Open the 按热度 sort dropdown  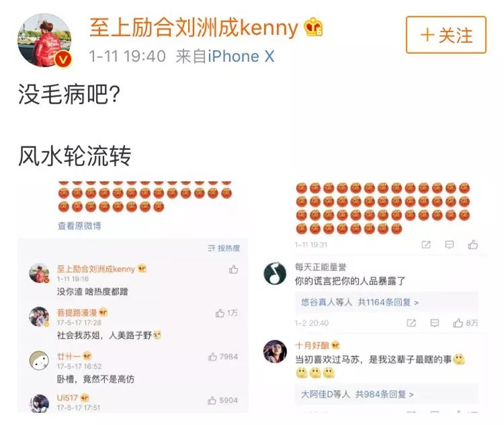(224, 248)
